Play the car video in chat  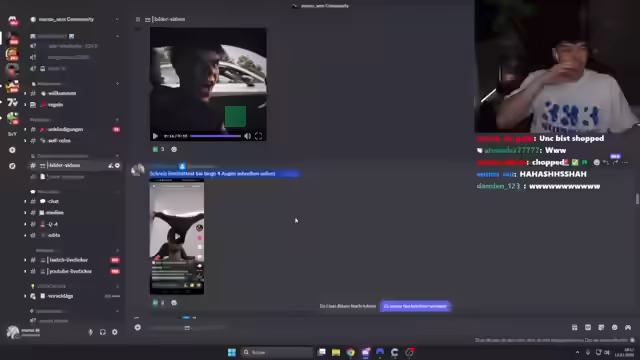tap(155, 136)
